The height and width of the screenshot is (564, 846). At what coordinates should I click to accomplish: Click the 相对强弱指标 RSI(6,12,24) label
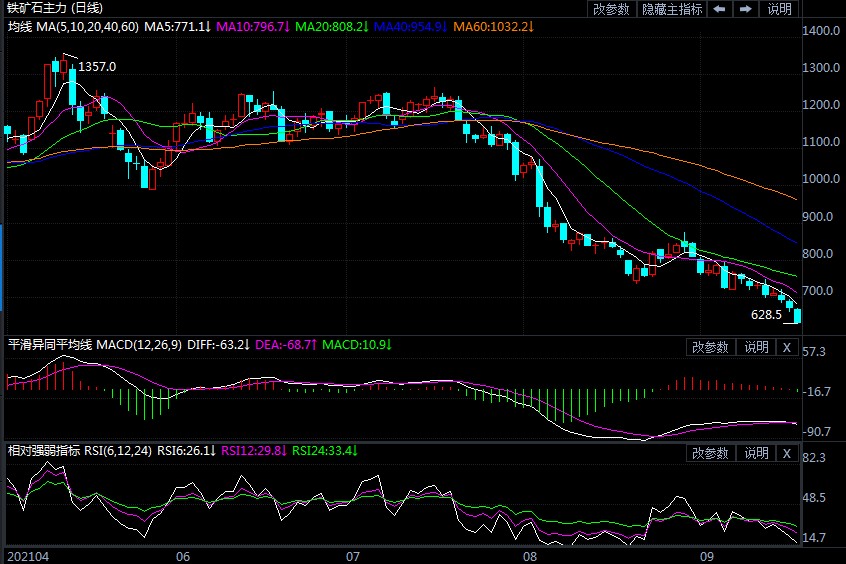coord(79,451)
